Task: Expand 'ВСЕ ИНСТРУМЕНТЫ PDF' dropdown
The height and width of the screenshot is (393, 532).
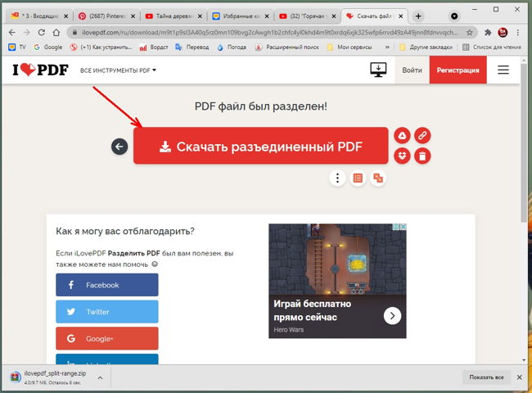Action: [118, 70]
